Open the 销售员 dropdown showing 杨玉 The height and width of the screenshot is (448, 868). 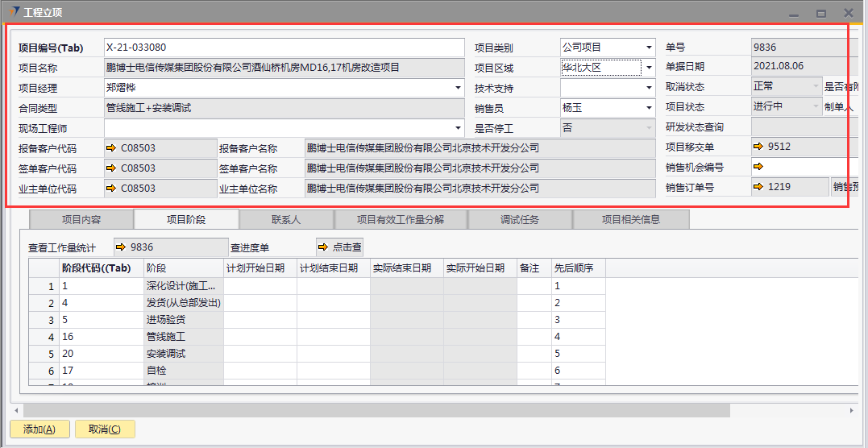click(649, 107)
